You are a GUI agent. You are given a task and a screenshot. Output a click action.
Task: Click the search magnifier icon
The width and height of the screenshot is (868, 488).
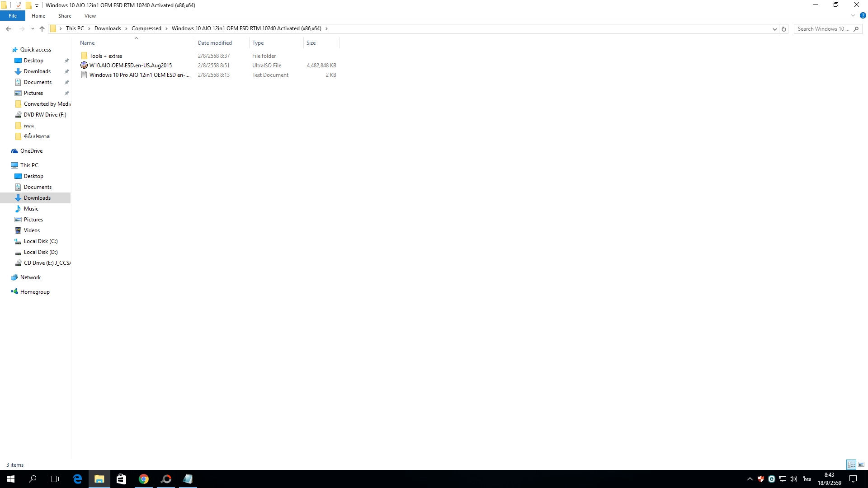point(856,29)
